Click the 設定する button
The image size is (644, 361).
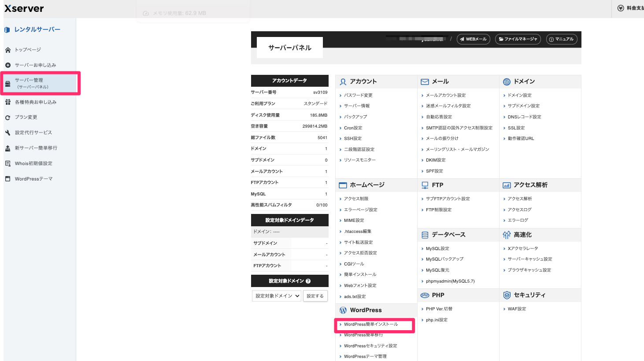[x=315, y=295]
